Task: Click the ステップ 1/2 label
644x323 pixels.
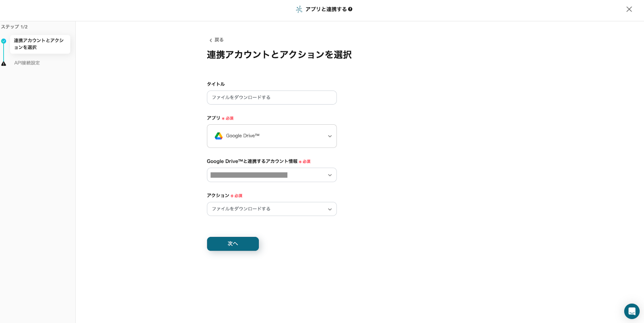Action: [14, 27]
